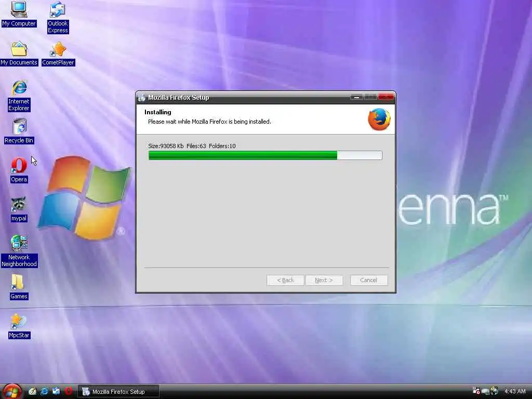Launch Internet Explorer desktop icon
Viewport: 532px width, 399px height.
point(19,96)
